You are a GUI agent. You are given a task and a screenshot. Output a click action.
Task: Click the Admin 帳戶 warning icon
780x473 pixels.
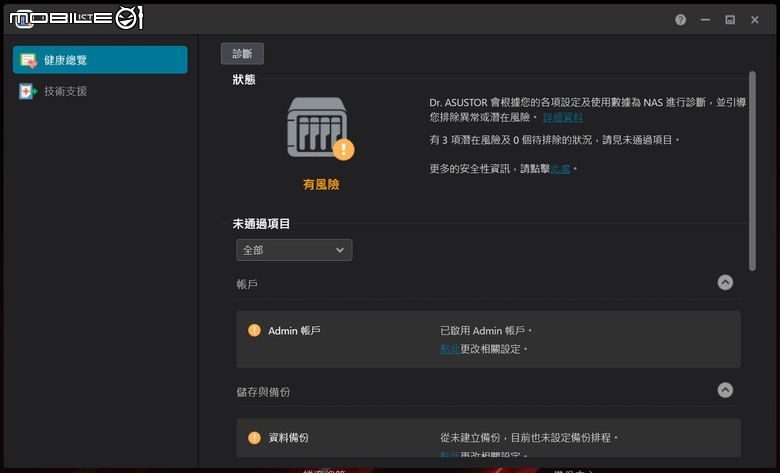pos(254,330)
